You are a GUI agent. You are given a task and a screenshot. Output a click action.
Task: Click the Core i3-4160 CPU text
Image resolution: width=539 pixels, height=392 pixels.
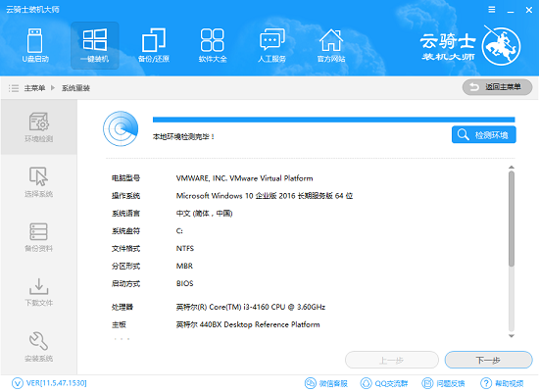251,307
